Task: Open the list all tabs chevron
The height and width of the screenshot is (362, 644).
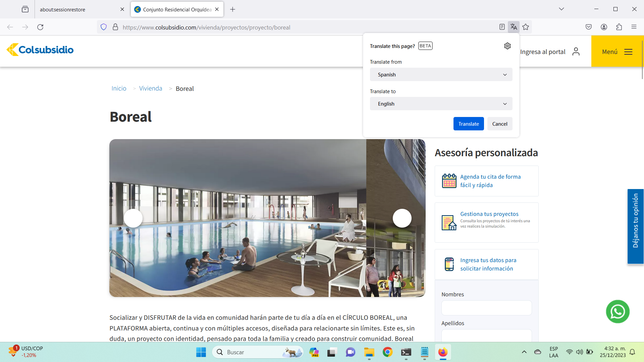Action: click(561, 9)
